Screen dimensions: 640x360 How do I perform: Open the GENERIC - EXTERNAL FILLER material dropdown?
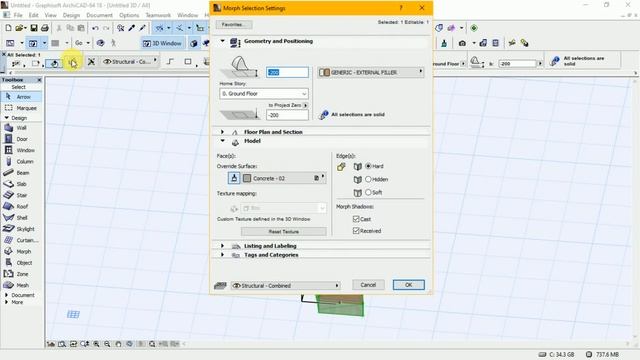tap(371, 72)
